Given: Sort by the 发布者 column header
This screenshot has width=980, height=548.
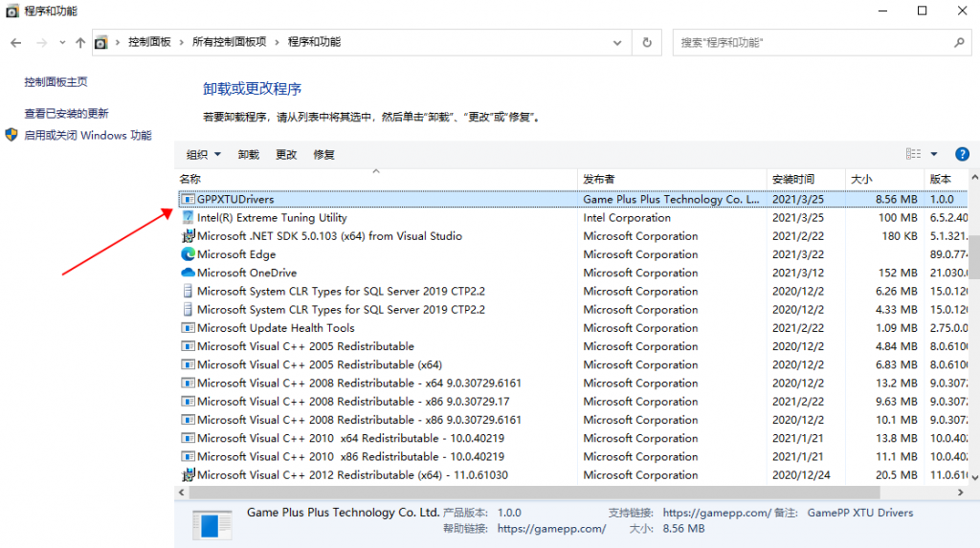Looking at the screenshot, I should pyautogui.click(x=673, y=179).
